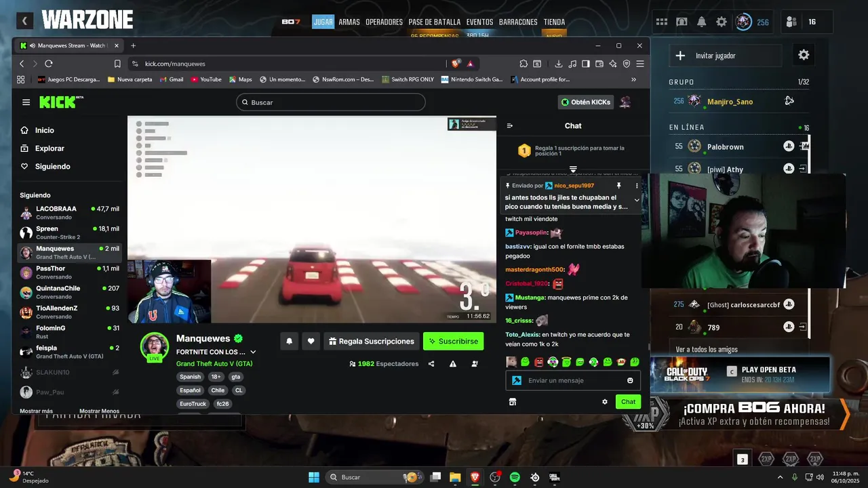Open Windows Start menu

coord(314,477)
